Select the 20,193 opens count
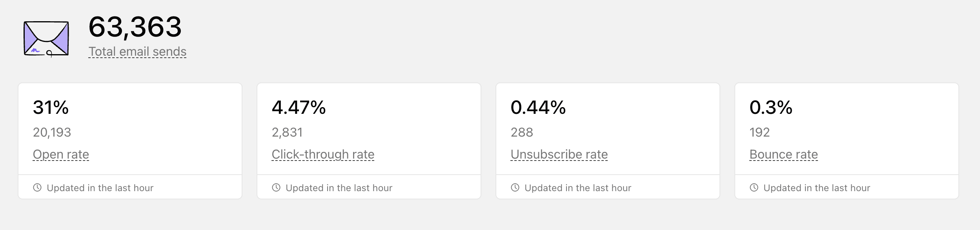Image resolution: width=980 pixels, height=230 pixels. coord(52,132)
